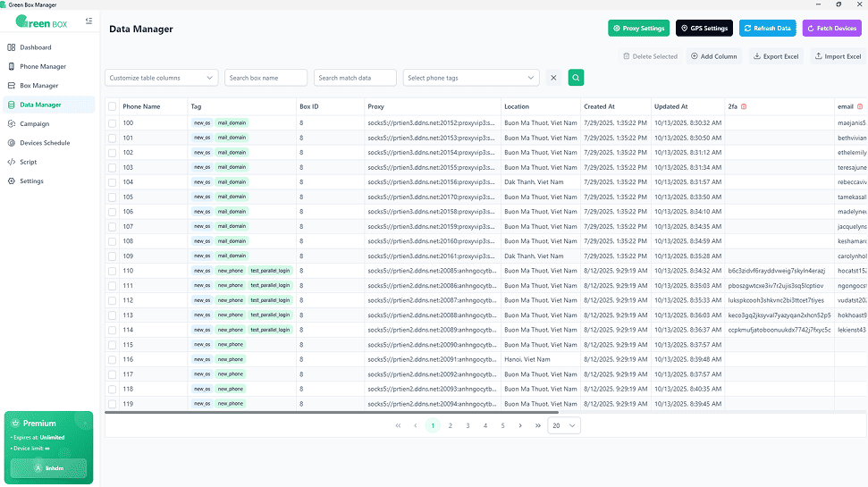Click Import Excel

(x=838, y=56)
